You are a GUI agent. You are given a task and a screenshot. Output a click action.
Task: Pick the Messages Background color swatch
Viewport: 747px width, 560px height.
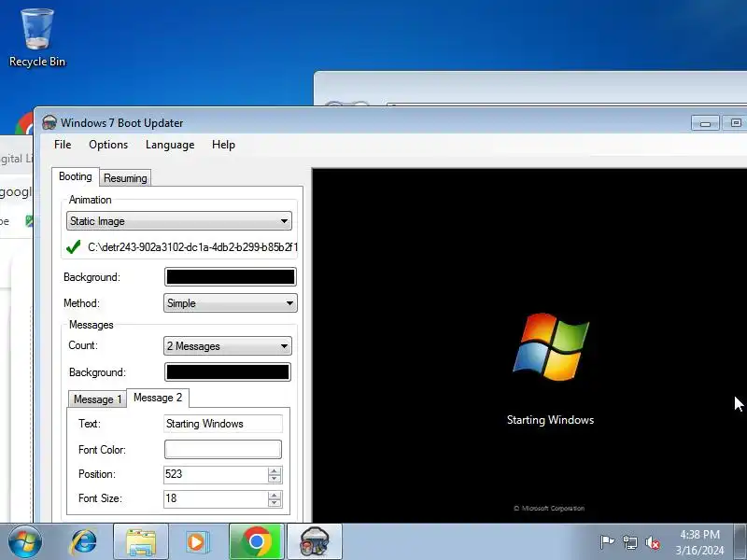(228, 372)
